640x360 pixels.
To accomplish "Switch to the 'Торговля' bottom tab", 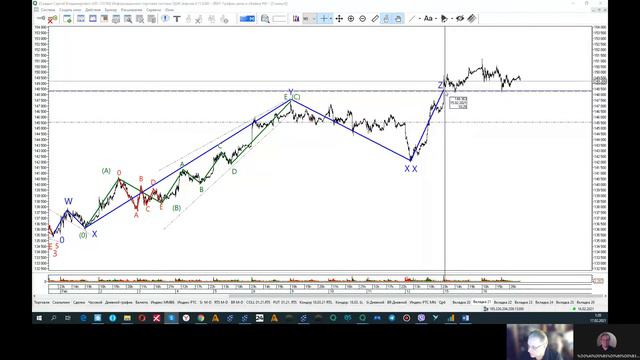I will [42, 302].
